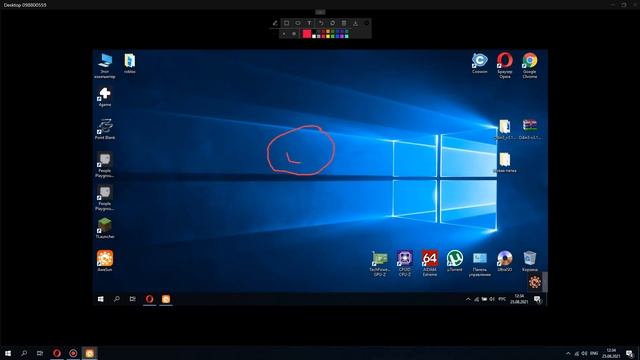Pick the yellow color swatch
Viewport: 640px width, 360px height.
point(328,36)
